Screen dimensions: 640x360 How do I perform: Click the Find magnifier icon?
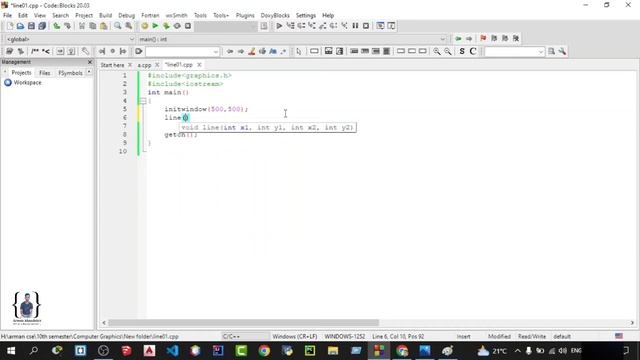[118, 26]
